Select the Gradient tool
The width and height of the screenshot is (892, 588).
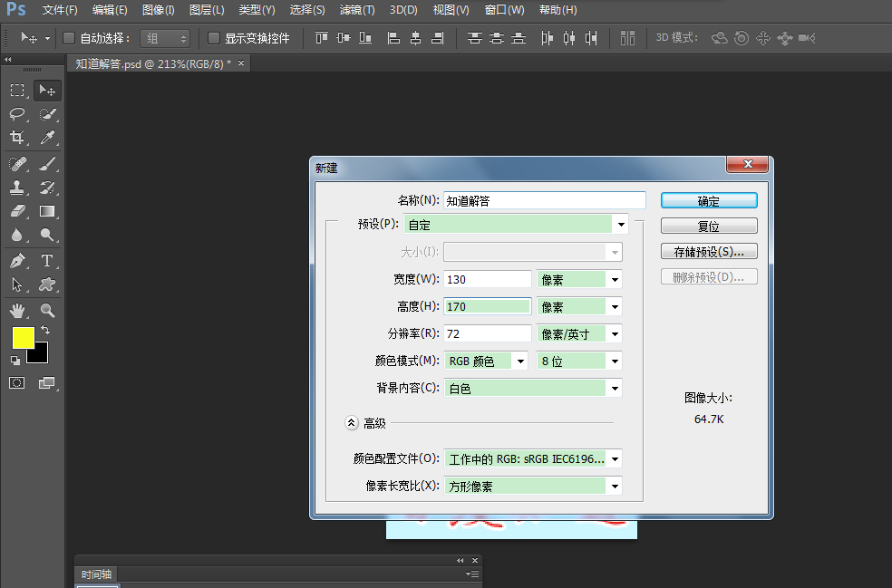(x=47, y=211)
